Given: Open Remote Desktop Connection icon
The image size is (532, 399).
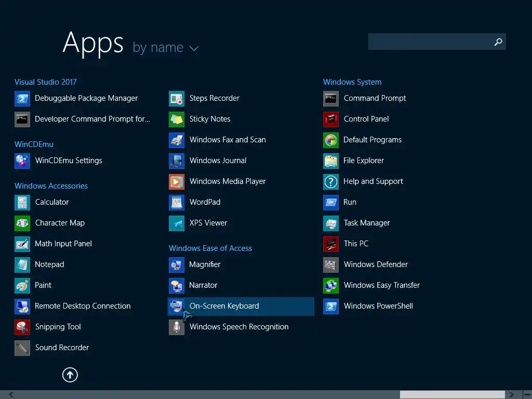Looking at the screenshot, I should coord(22,306).
